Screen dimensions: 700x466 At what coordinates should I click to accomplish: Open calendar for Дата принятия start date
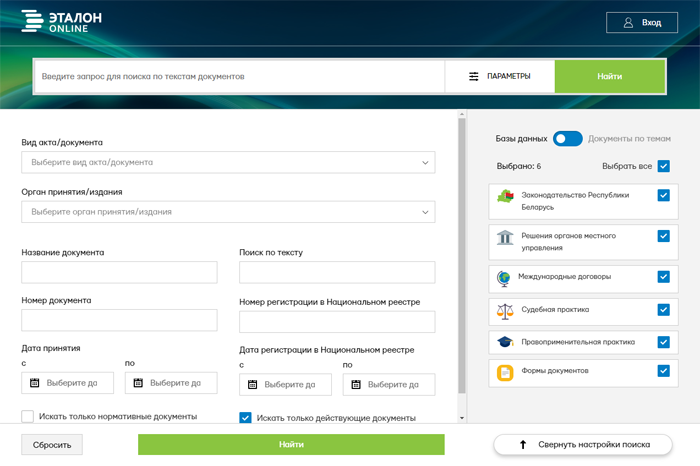click(x=34, y=383)
